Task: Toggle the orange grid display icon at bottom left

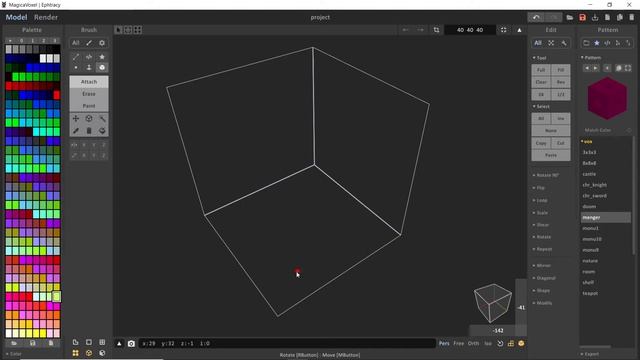Action: click(x=76, y=353)
